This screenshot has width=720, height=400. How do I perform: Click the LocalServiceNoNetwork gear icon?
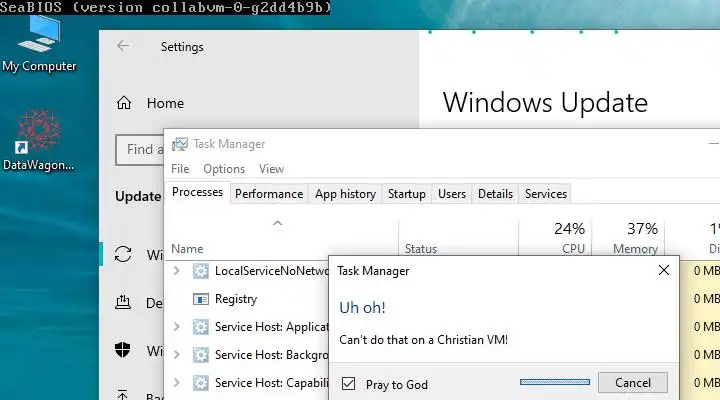(200, 271)
